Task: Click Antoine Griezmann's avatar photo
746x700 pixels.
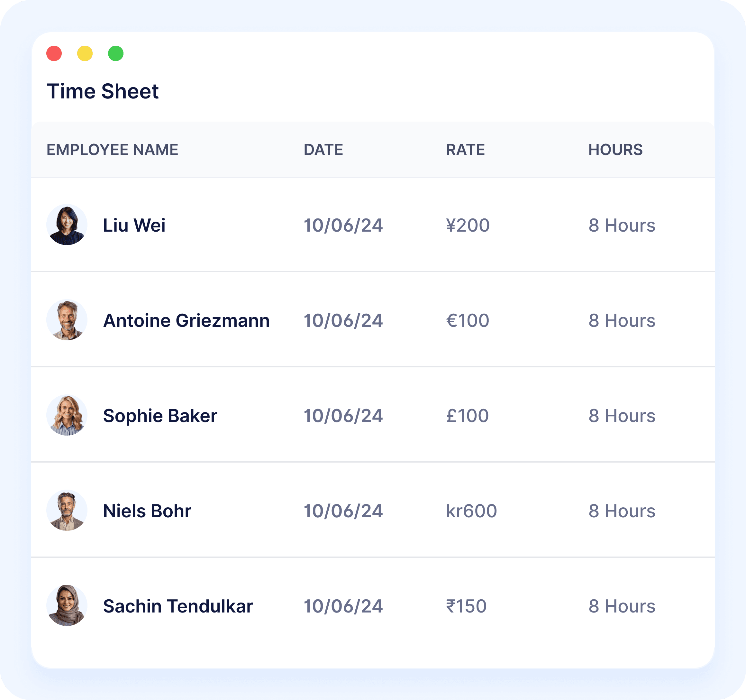Action: (67, 320)
